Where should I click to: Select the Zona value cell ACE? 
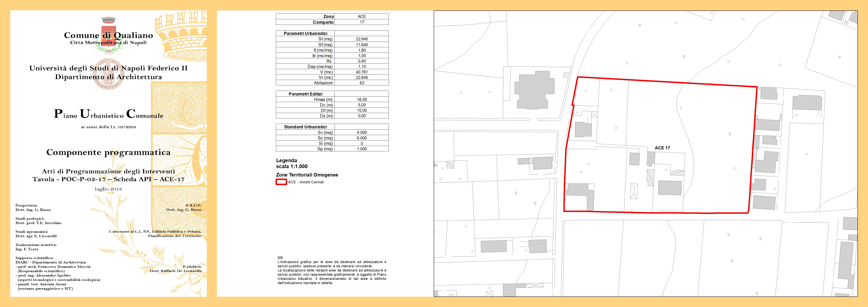tap(361, 16)
